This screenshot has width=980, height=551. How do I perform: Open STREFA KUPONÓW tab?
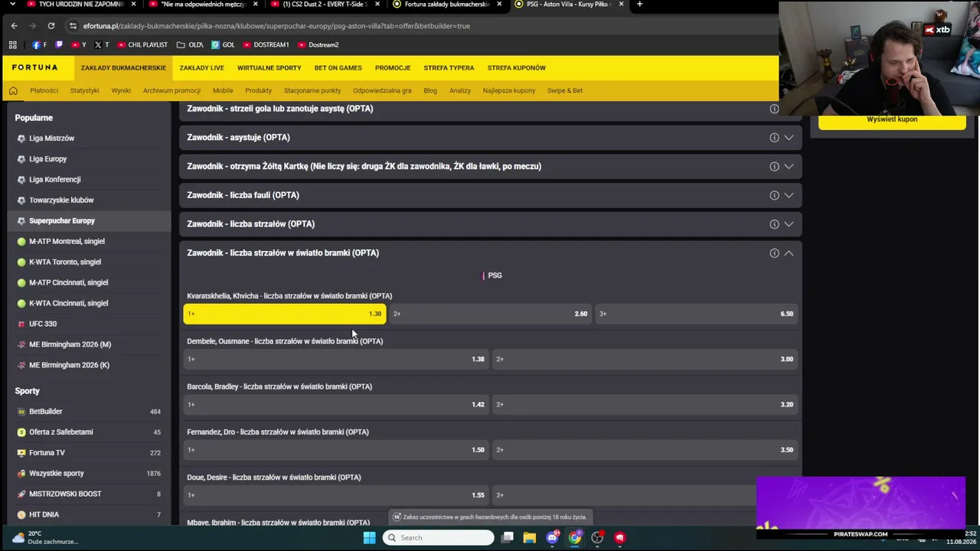click(517, 68)
